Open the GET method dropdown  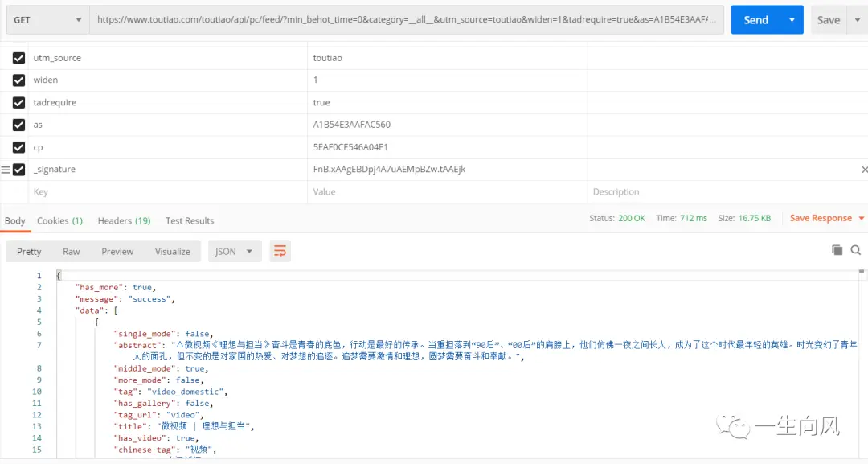point(47,20)
